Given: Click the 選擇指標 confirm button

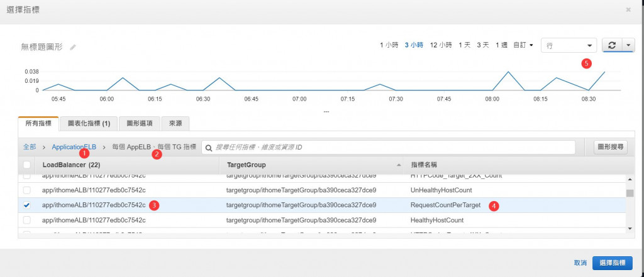Looking at the screenshot, I should [x=613, y=263].
